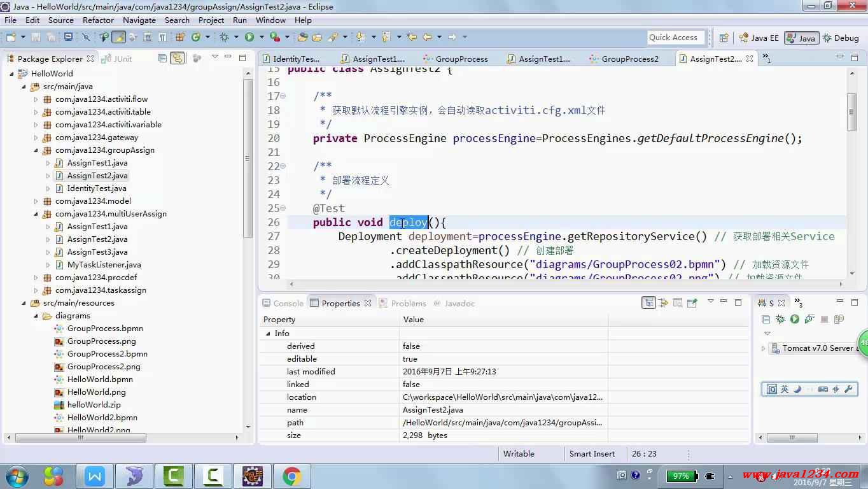Click the editor vertical scrollbar thumb
This screenshot has height=489, width=868.
(x=851, y=111)
